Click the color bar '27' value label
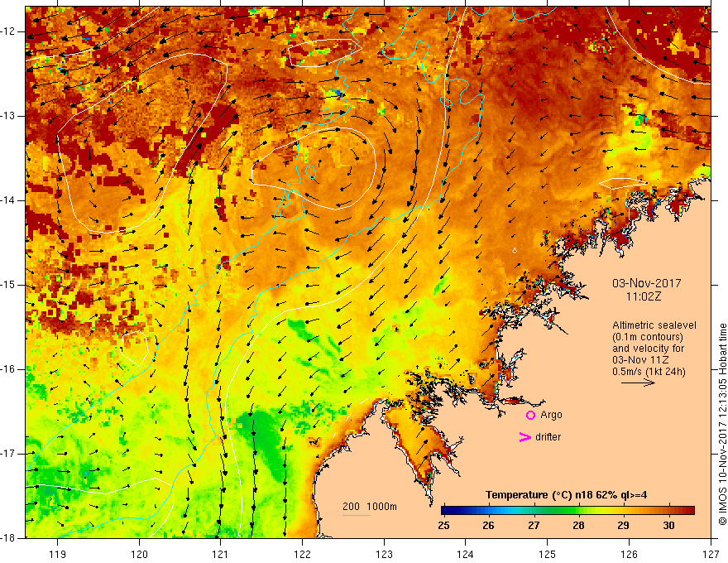Screen dimensions: 728x563 (534, 525)
